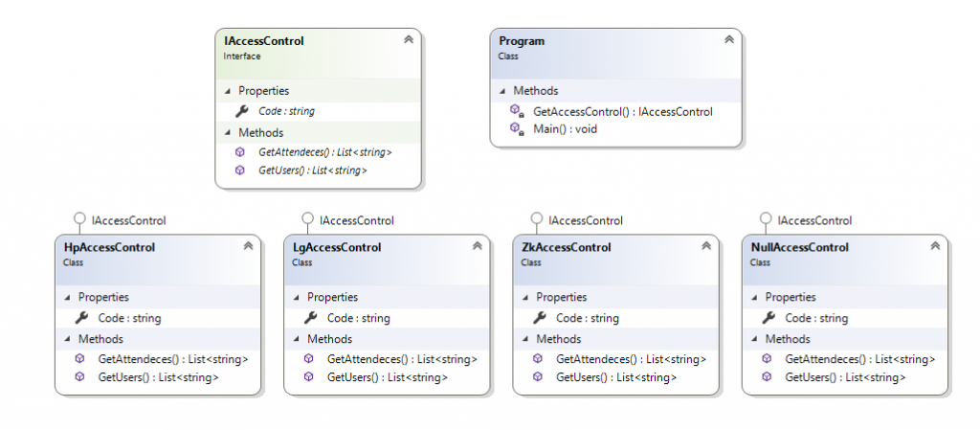Click cube icon for GetAttendeces() in NullAccessControl
Image resolution: width=980 pixels, height=430 pixels.
[767, 359]
